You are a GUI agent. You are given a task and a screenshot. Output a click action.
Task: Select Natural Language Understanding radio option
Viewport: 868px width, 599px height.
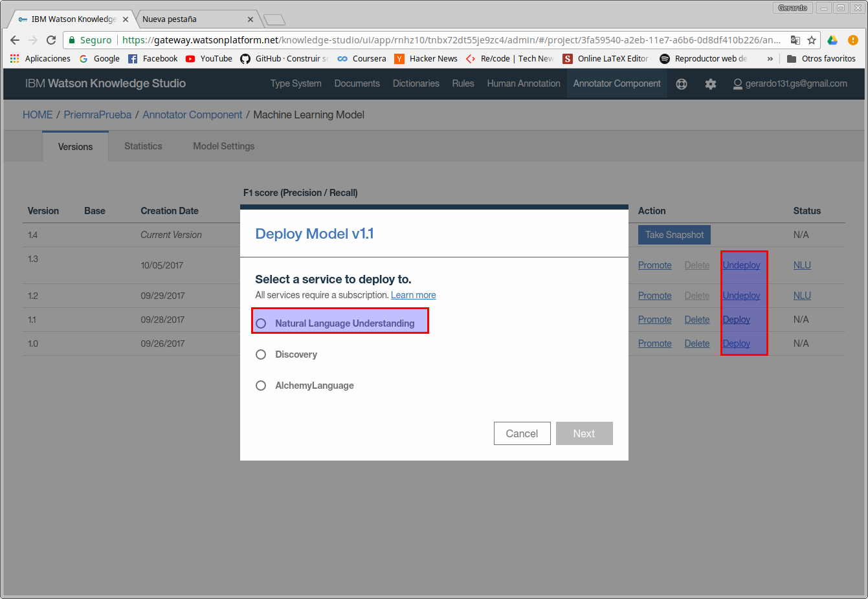click(x=261, y=323)
